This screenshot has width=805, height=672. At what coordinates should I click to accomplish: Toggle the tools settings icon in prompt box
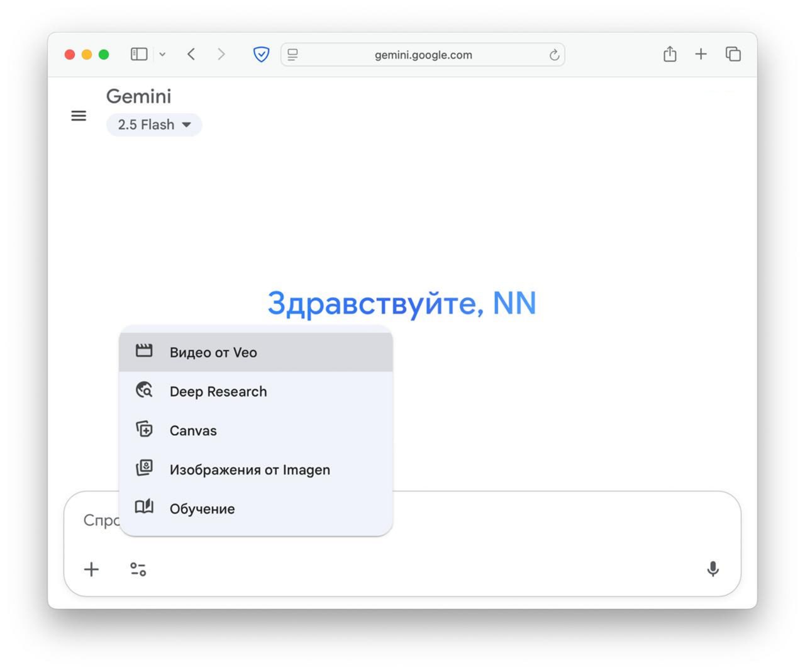click(x=138, y=569)
